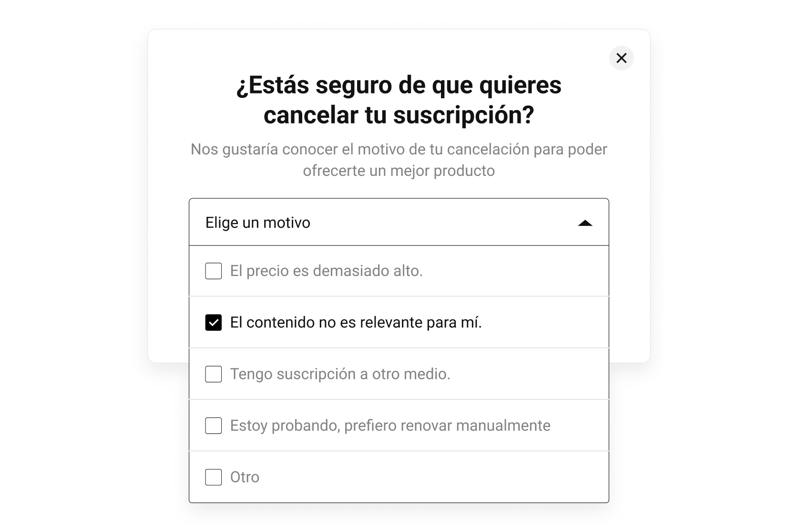This screenshot has height=532, width=798.
Task: Select the 'Otro' option
Action: click(213, 477)
